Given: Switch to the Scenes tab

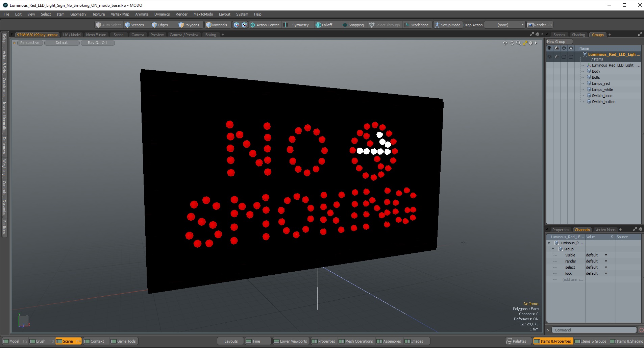Looking at the screenshot, I should (x=559, y=35).
